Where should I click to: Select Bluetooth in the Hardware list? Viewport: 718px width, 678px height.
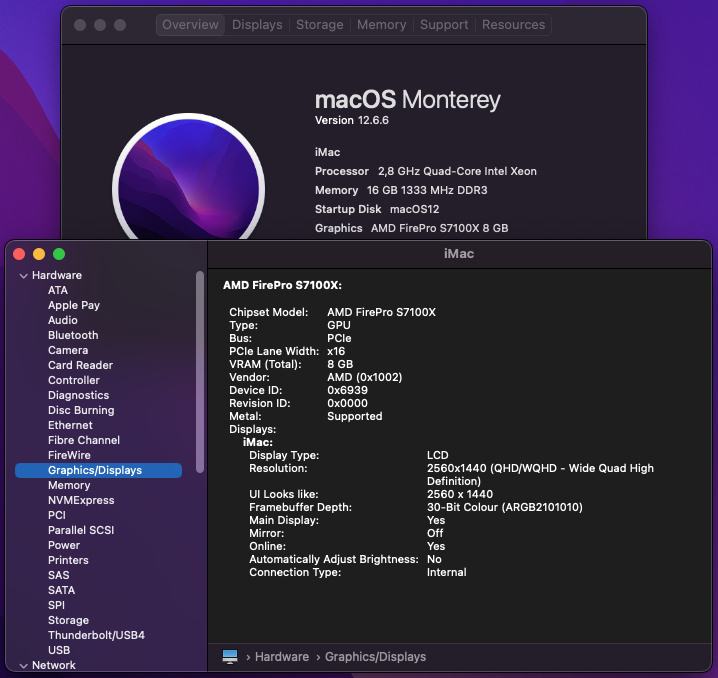pos(73,335)
